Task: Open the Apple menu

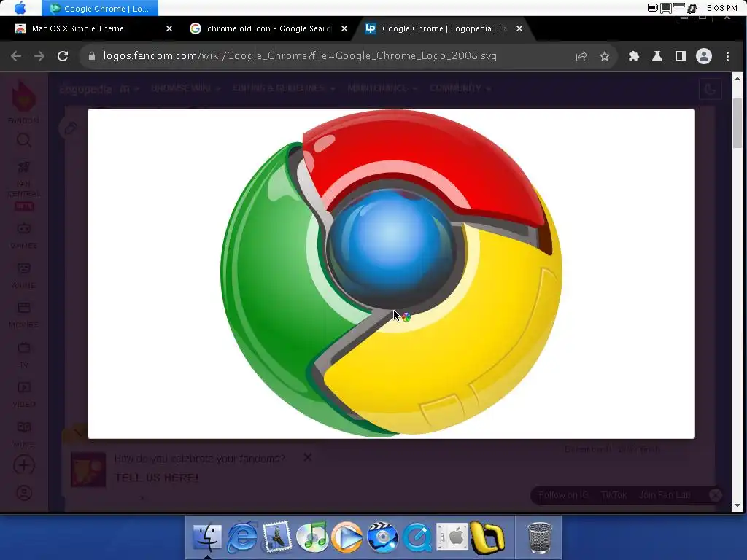Action: [x=20, y=8]
